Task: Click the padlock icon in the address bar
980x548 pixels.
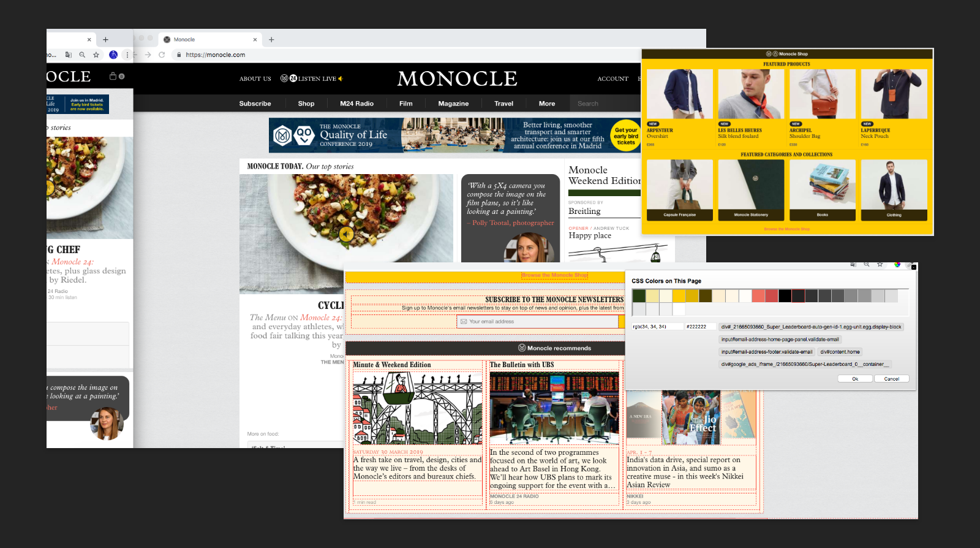Action: [x=179, y=55]
